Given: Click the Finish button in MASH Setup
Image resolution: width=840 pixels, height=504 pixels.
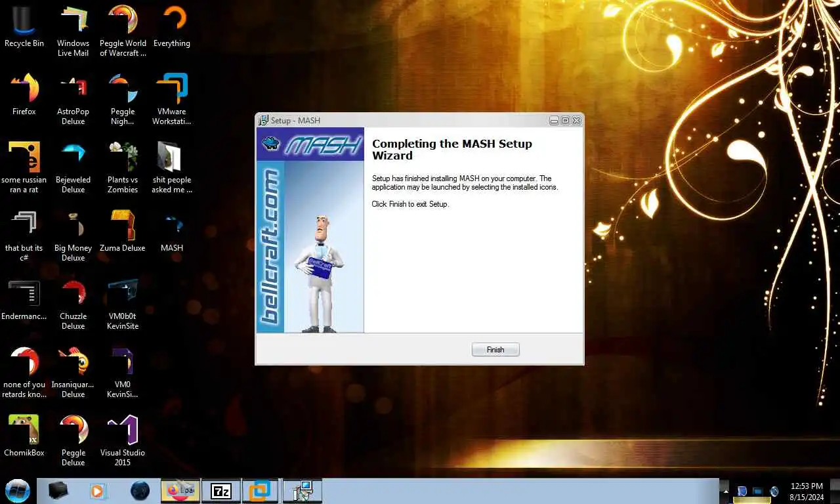Looking at the screenshot, I should click(x=495, y=350).
